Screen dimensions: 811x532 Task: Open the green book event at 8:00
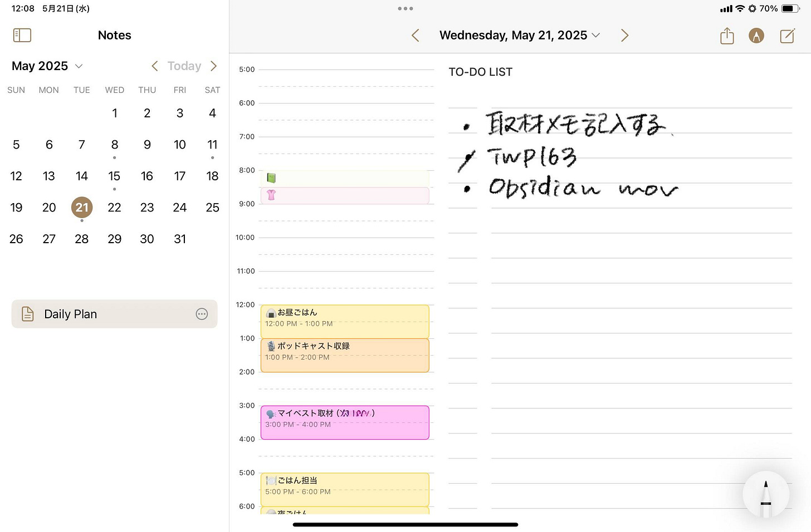pos(345,178)
